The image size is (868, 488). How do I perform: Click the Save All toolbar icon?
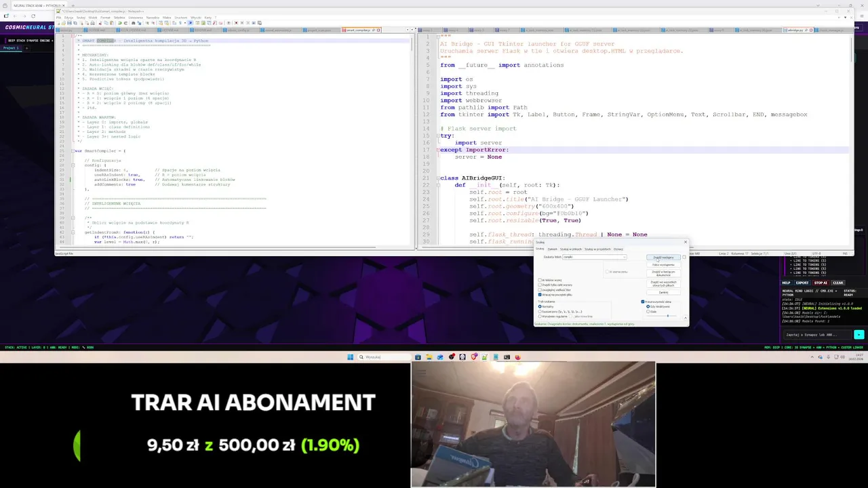75,23
